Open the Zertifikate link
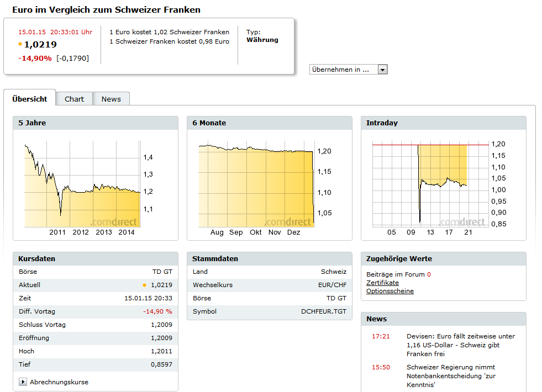The height and width of the screenshot is (392, 542). [382, 283]
